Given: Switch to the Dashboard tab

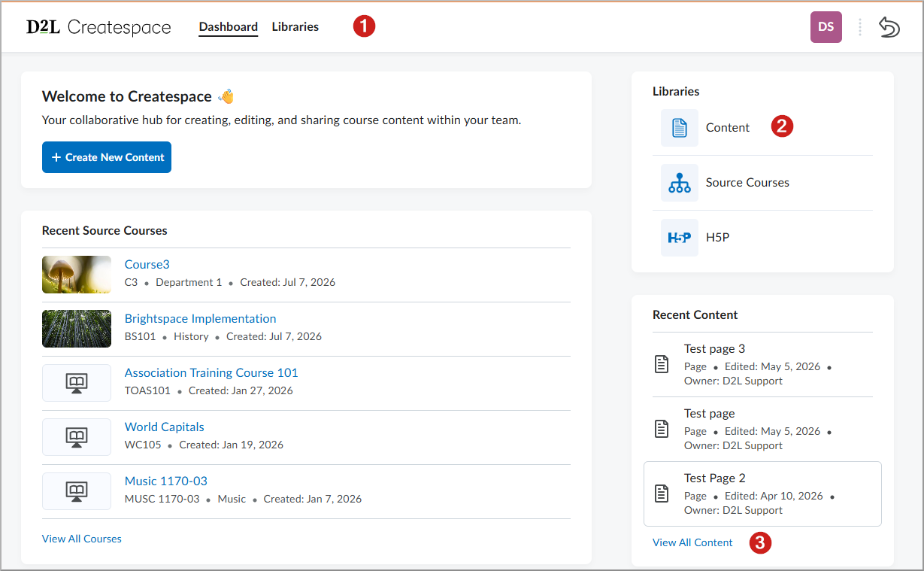Looking at the screenshot, I should coord(229,27).
